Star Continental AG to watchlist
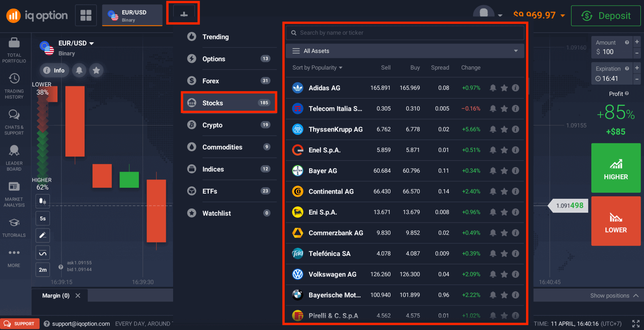 click(x=504, y=192)
